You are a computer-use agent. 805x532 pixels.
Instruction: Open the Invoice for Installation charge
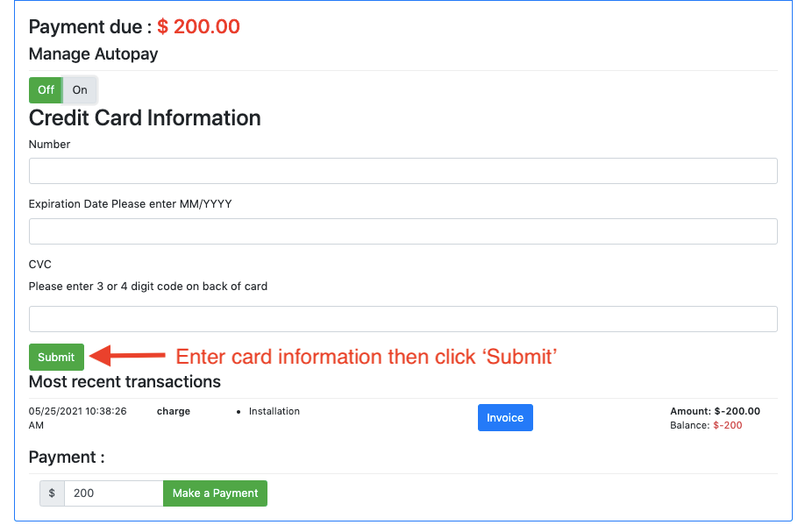point(505,418)
